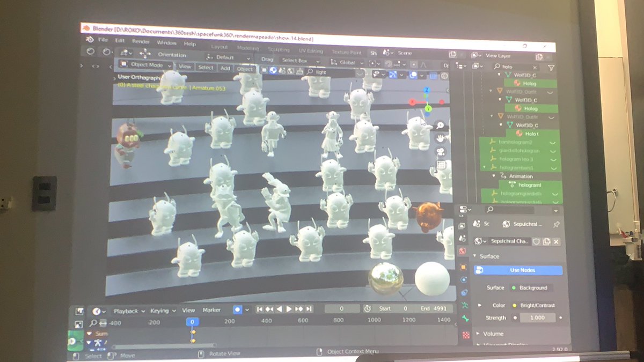Click the Move tool crossed-arrows icon

click(144, 54)
